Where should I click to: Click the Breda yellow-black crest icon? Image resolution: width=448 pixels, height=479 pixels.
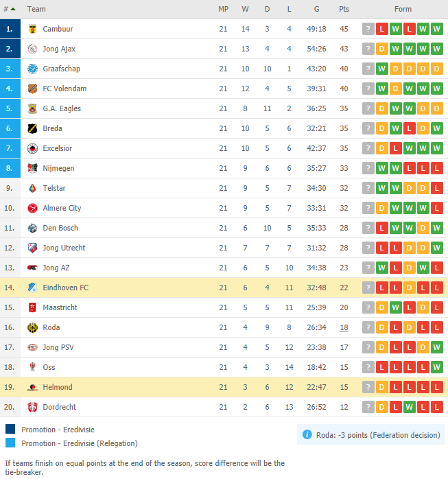coord(32,128)
